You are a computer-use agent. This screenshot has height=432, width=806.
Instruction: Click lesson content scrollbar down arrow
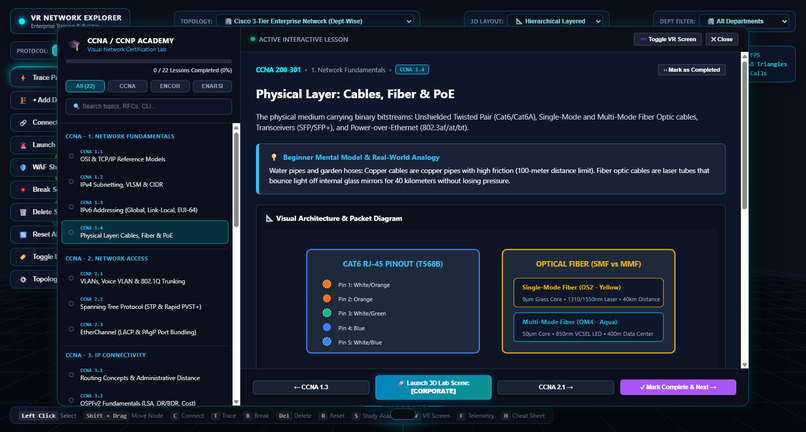pyautogui.click(x=744, y=364)
